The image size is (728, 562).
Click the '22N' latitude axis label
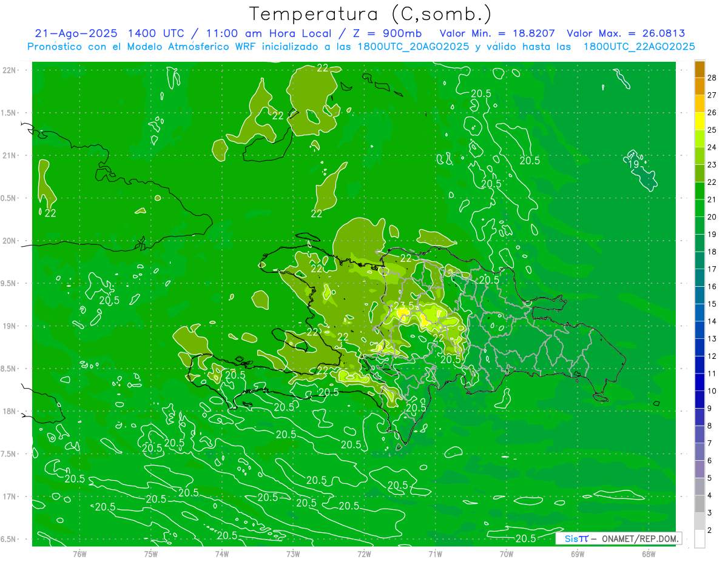[x=9, y=70]
